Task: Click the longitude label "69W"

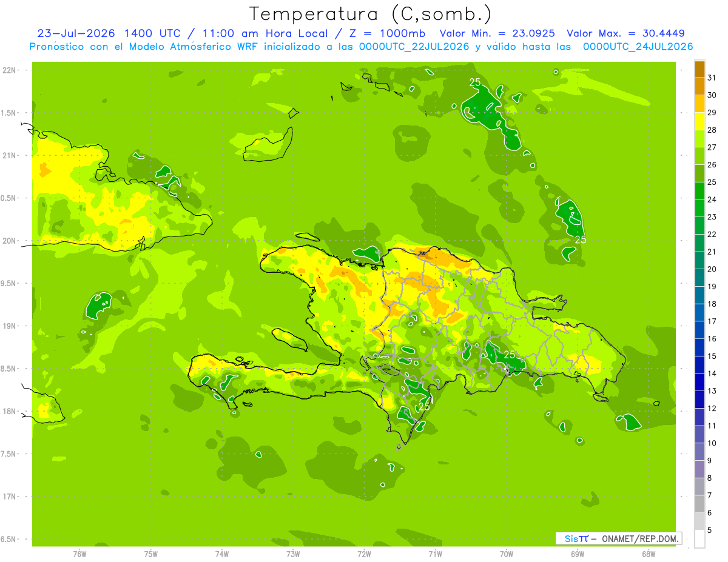Action: [578, 554]
